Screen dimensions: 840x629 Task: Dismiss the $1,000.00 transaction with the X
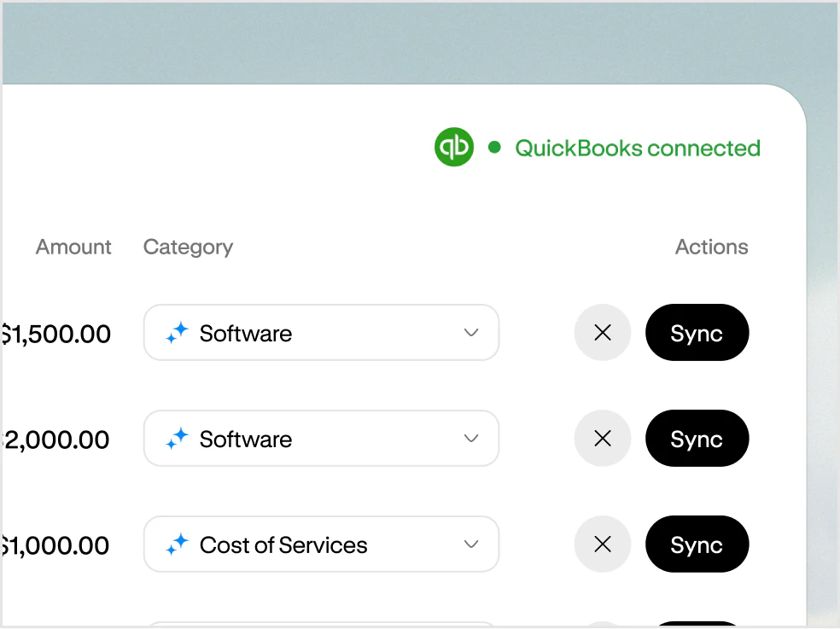(603, 544)
